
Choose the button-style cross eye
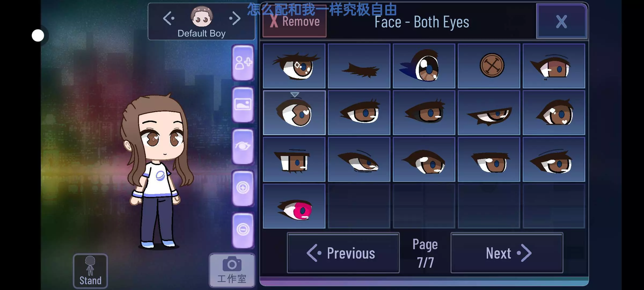click(x=489, y=66)
